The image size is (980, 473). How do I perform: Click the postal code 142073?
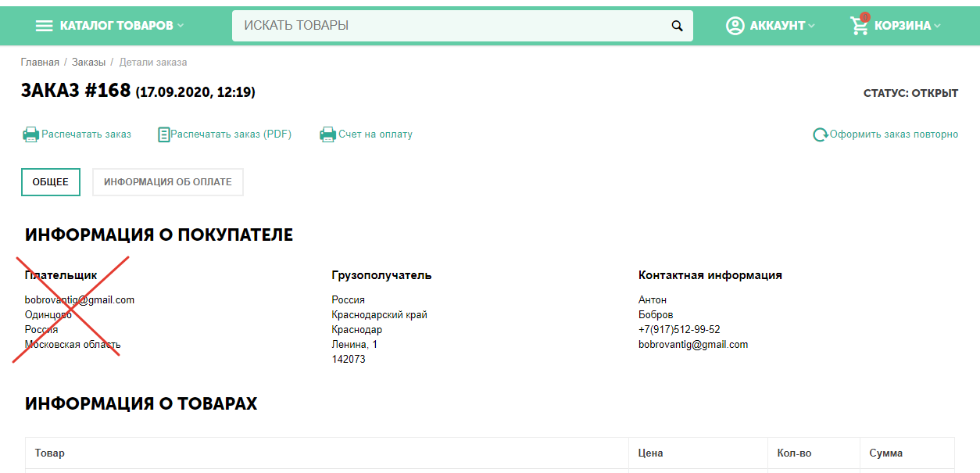click(x=349, y=360)
